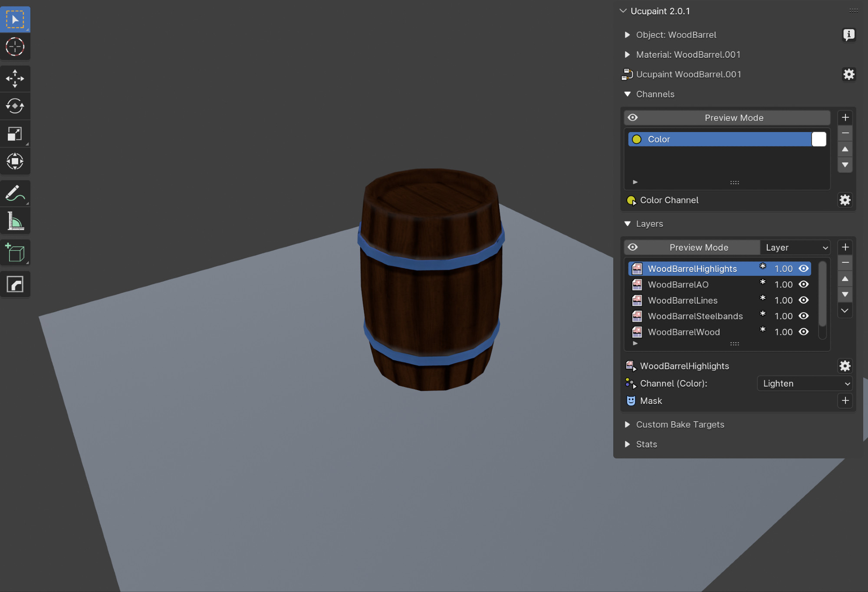
Task: Expand the layer list filter arrow
Action: [635, 343]
